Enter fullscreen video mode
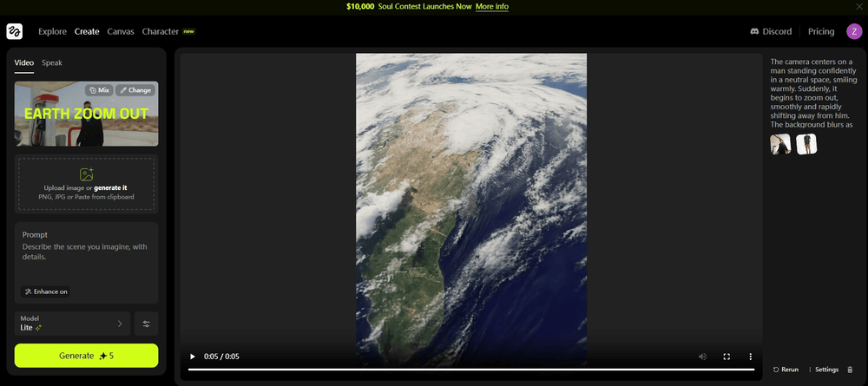The image size is (868, 386). coord(727,357)
